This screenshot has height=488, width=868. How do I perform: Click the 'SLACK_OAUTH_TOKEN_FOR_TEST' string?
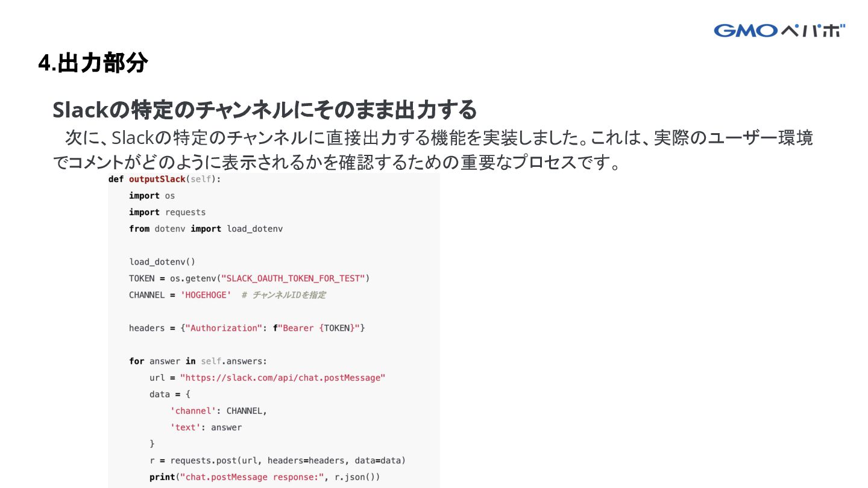pos(294,278)
